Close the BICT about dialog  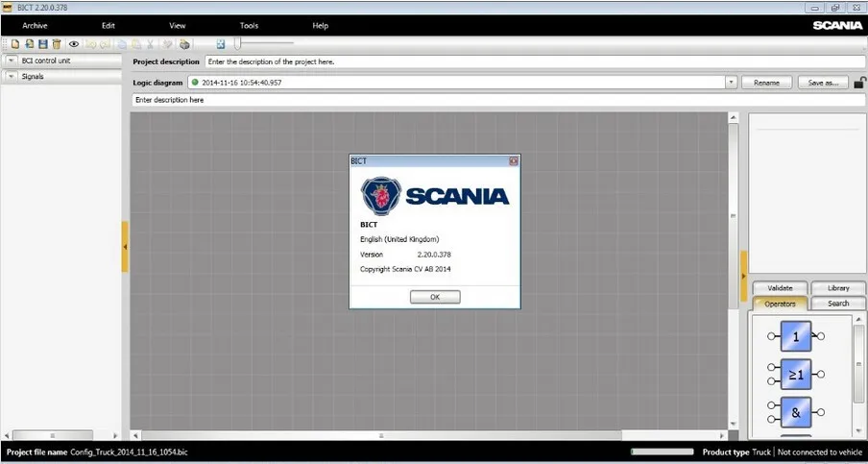[x=514, y=161]
